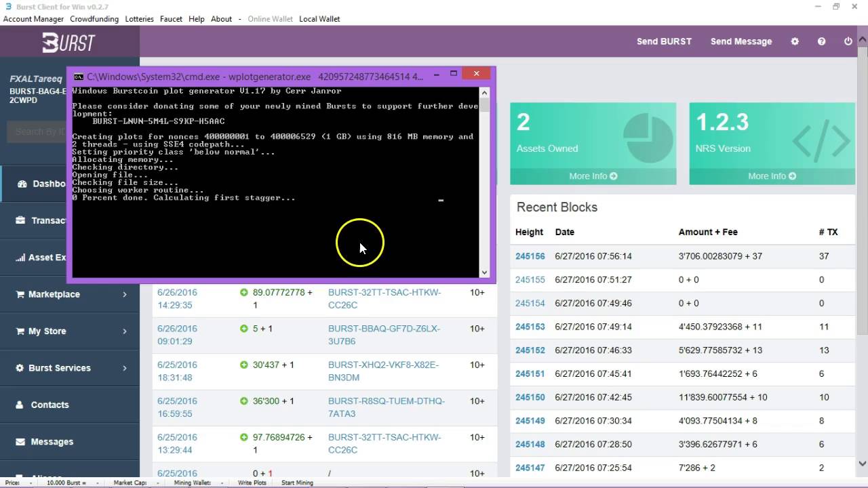Click main page scrollbar down arrow

click(863, 464)
